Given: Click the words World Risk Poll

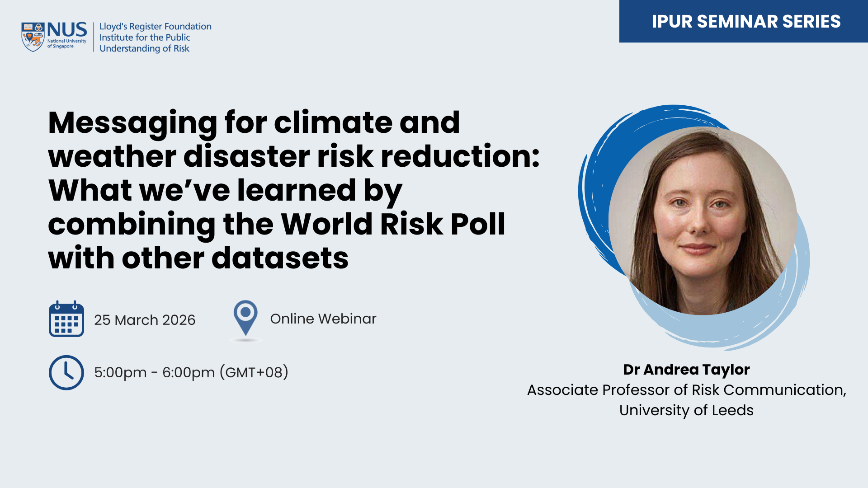Looking at the screenshot, I should (x=392, y=224).
